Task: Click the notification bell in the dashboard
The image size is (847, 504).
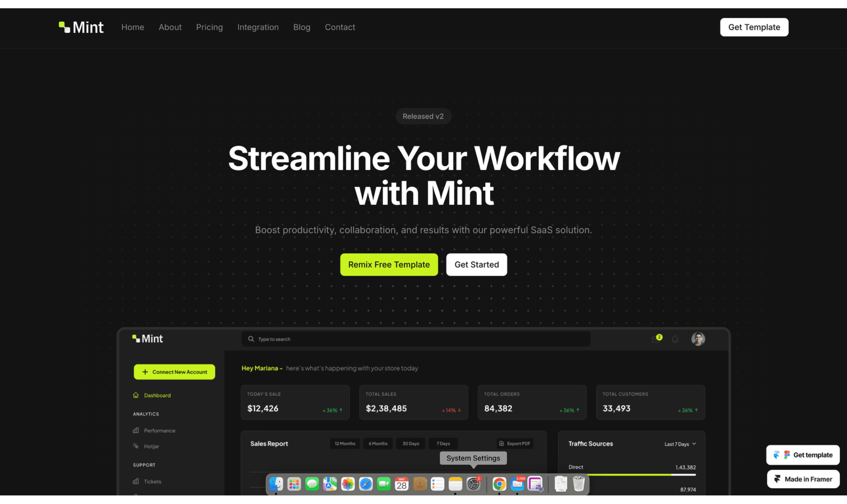Action: coord(675,339)
